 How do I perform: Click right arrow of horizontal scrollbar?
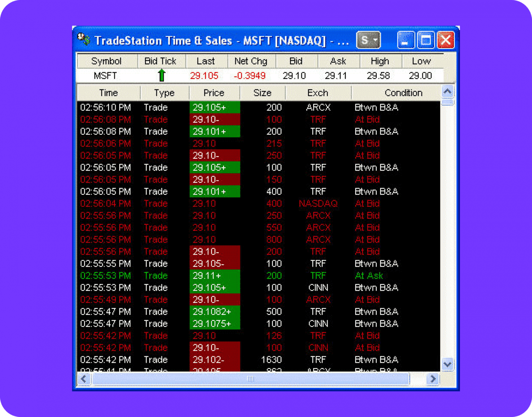433,379
